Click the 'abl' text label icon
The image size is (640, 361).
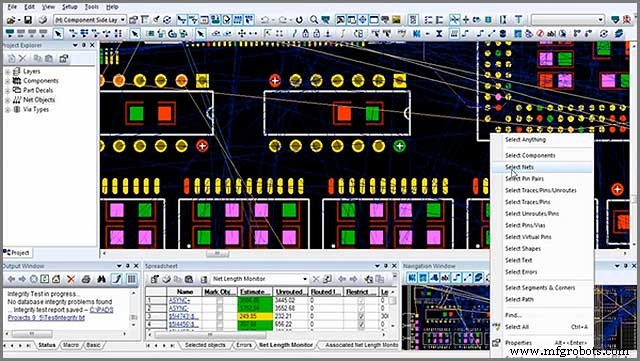point(551,33)
